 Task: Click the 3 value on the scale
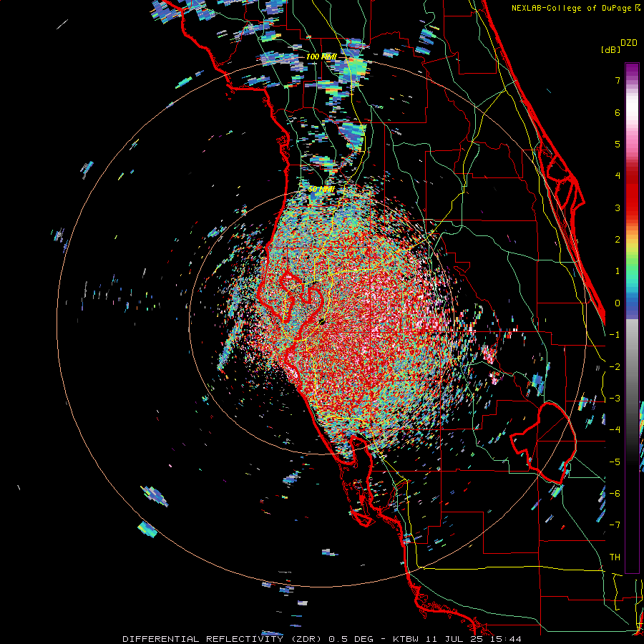point(618,208)
